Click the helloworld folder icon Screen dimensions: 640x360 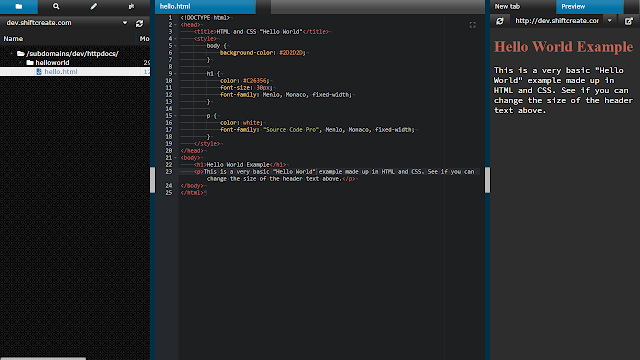click(30, 62)
